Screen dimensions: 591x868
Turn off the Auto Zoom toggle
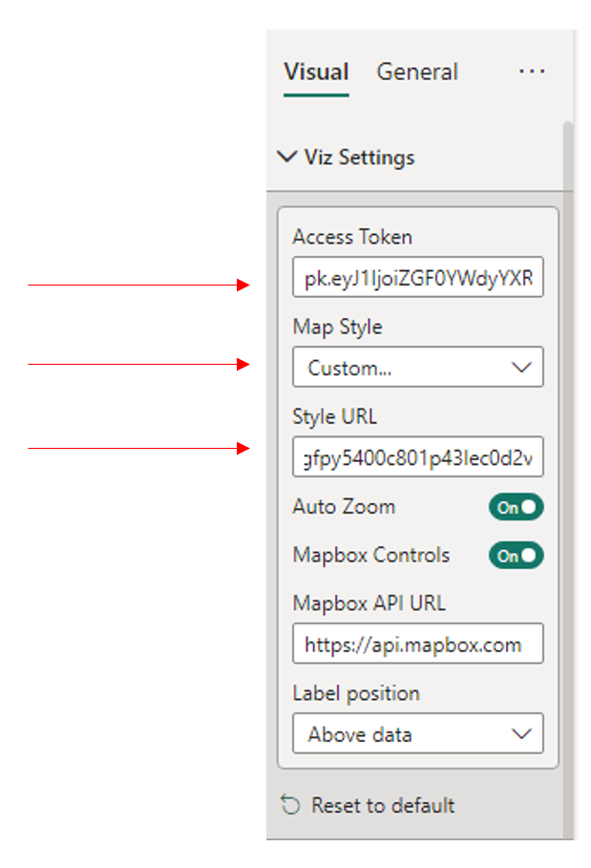click(516, 507)
